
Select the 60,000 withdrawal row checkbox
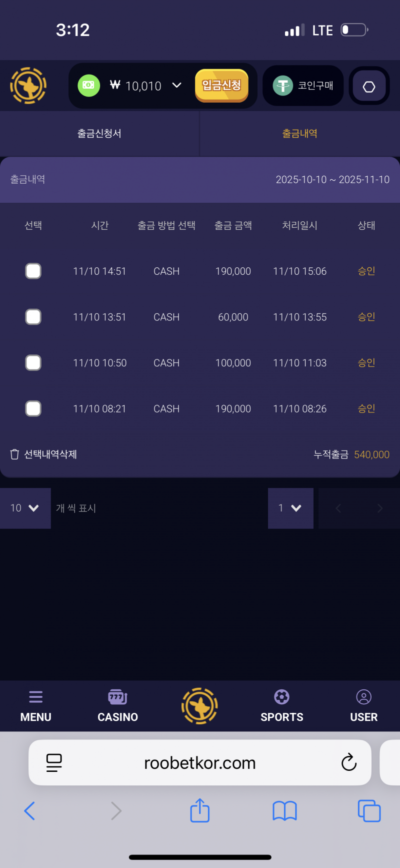click(33, 317)
